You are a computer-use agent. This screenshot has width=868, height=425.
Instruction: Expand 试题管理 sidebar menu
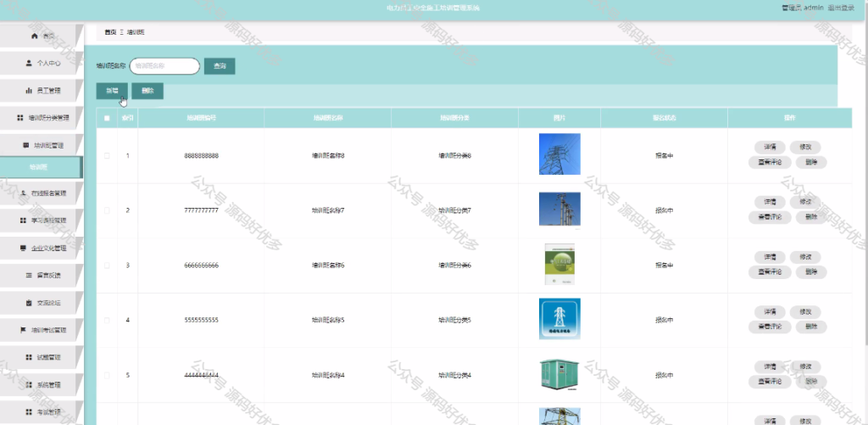point(42,357)
